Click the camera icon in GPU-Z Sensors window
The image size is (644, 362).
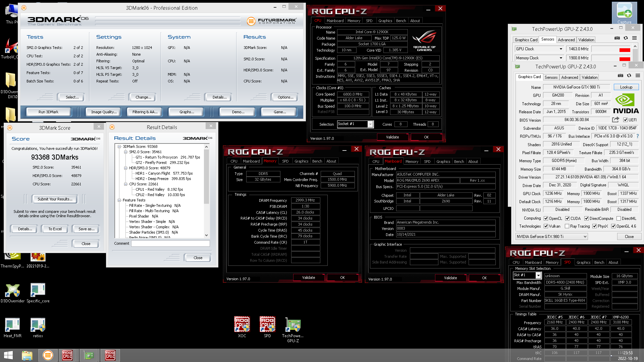coord(617,38)
